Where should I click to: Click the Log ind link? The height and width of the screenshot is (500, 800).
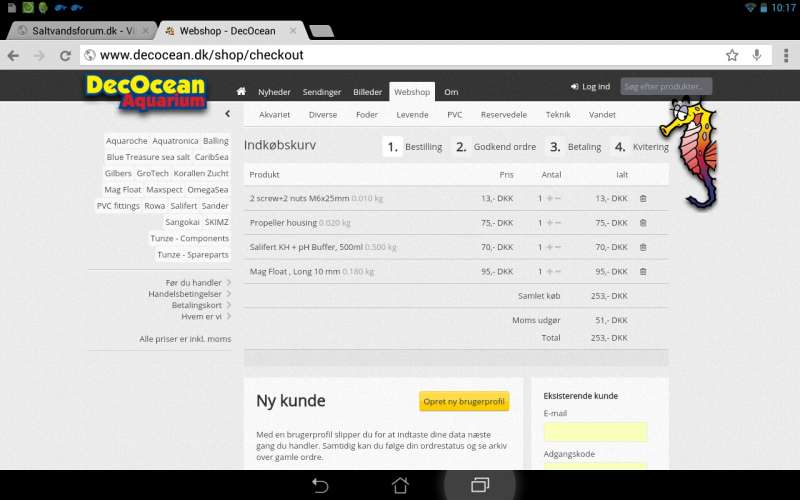(590, 87)
